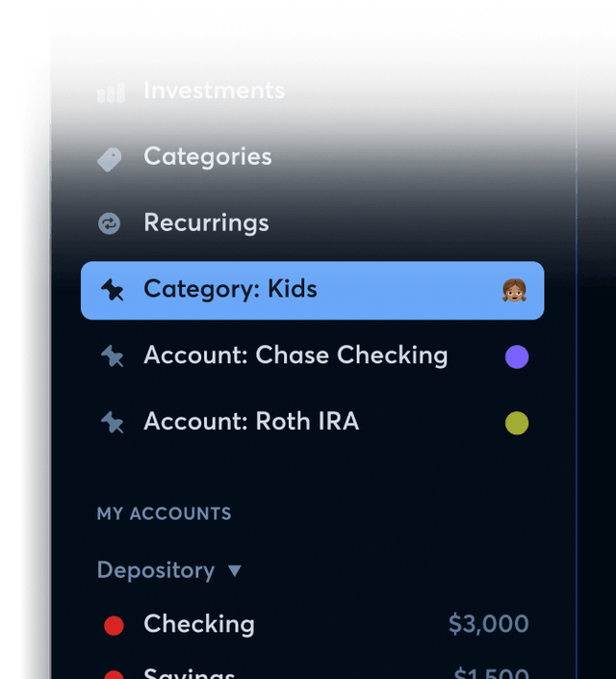Click the Categories tag icon
The width and height of the screenshot is (616, 679).
click(110, 159)
